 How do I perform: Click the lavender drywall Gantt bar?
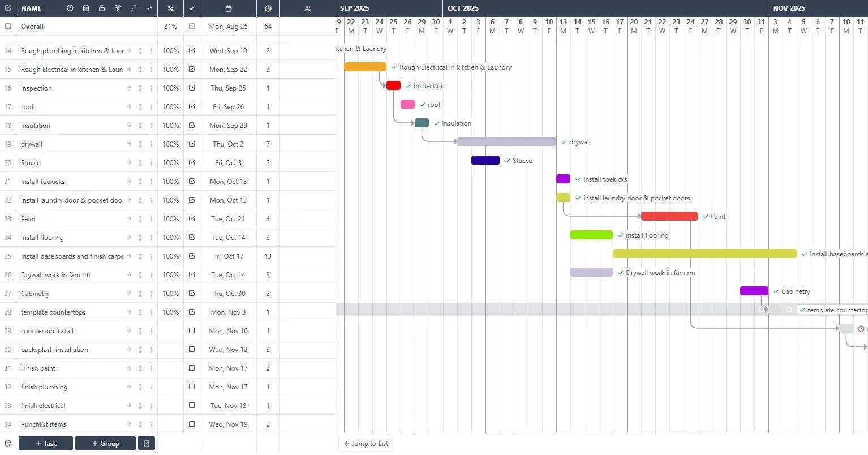coord(506,141)
